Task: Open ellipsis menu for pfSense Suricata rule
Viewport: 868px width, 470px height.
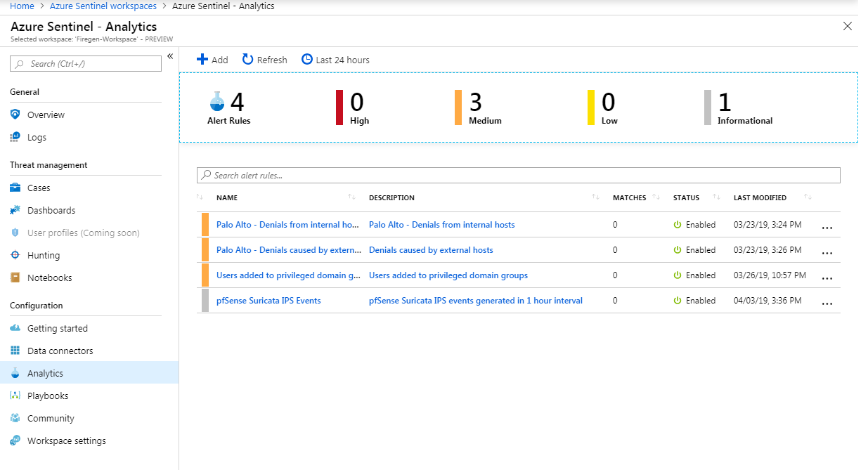Action: (827, 303)
